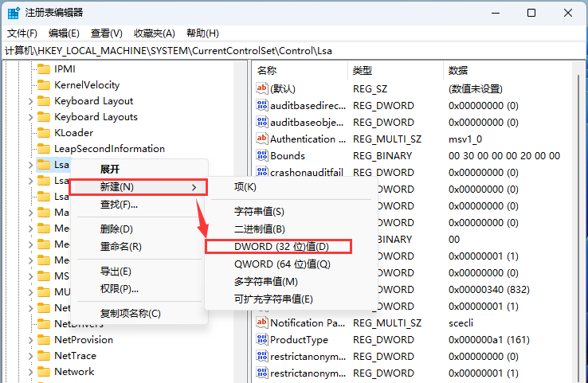
Task: Click the ProductType DWORD value icon
Action: [x=262, y=339]
